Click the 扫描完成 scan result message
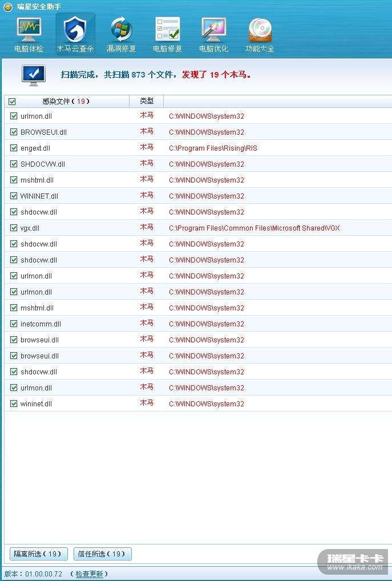The image size is (392, 581). 156,75
